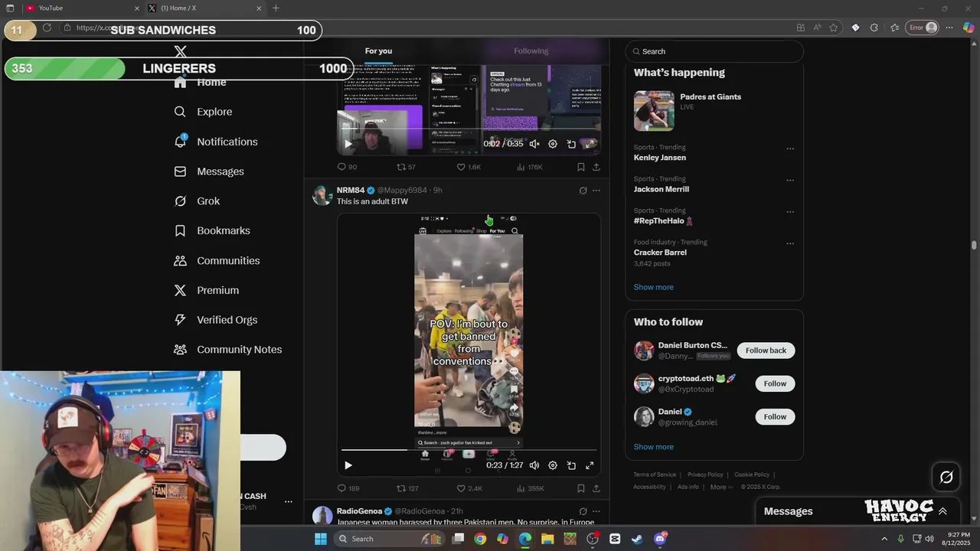Viewport: 980px width, 551px height.
Task: Open Notifications in the X sidebar
Action: pos(216,142)
